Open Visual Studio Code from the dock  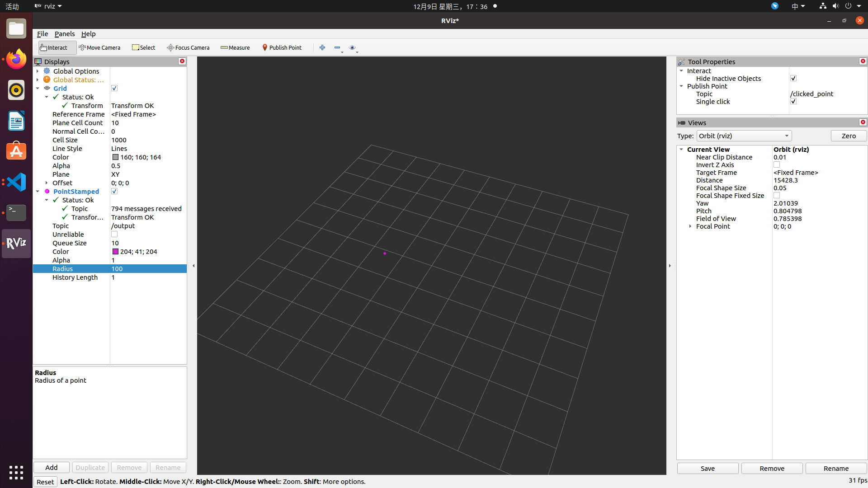16,182
